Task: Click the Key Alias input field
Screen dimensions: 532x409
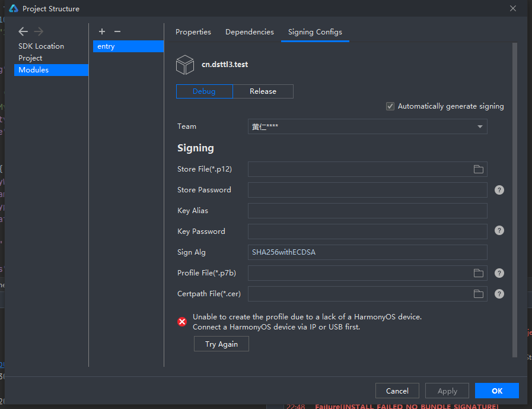Action: coord(367,211)
